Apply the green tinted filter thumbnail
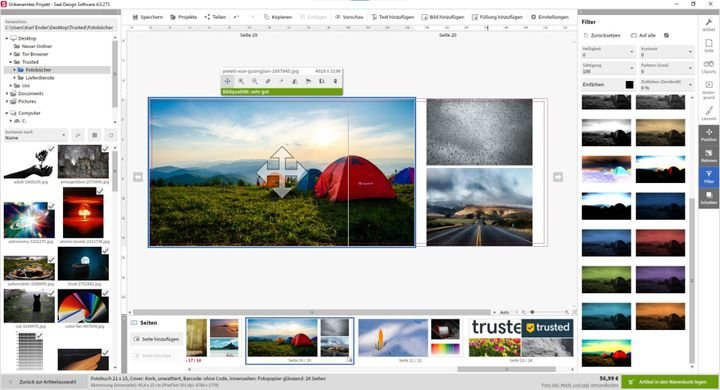This screenshot has width=720, height=390. tap(606, 279)
